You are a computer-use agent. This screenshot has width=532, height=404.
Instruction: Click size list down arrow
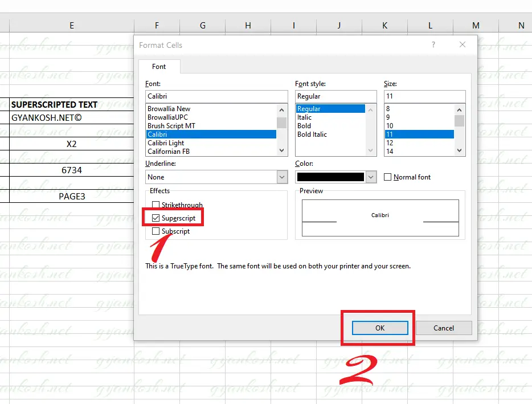[x=460, y=150]
